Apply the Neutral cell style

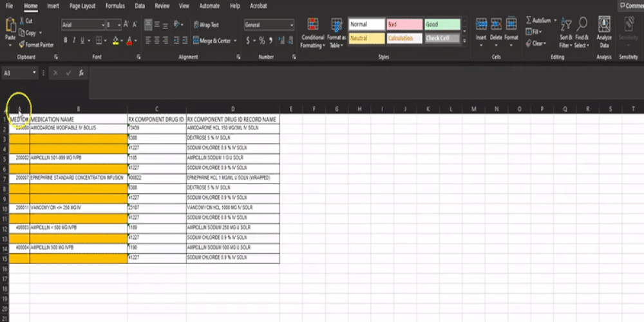point(367,38)
